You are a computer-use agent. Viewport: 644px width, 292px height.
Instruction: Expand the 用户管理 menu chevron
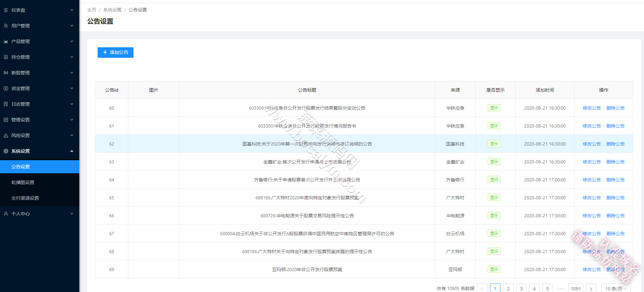72,26
